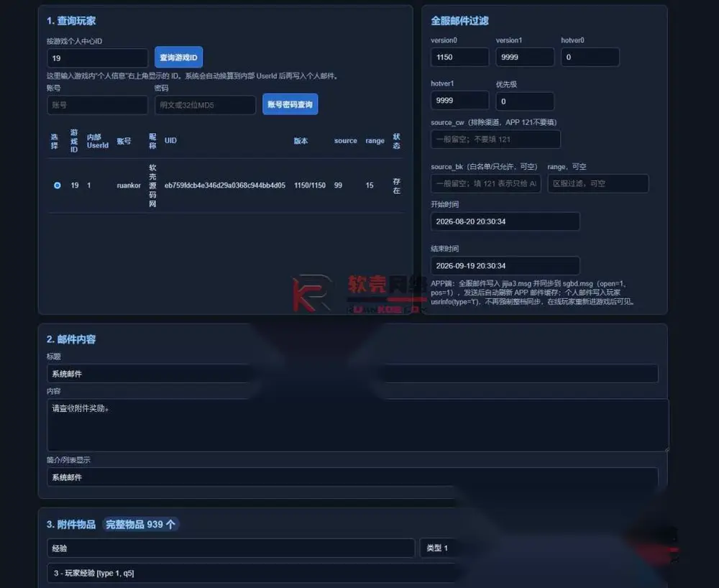
Task: Click the source_bk whitelist field
Action: click(x=485, y=183)
